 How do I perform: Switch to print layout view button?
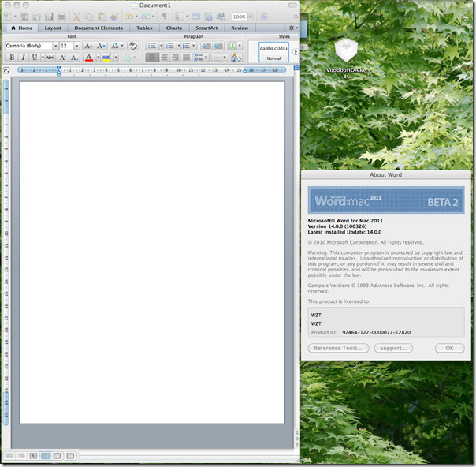[46, 456]
